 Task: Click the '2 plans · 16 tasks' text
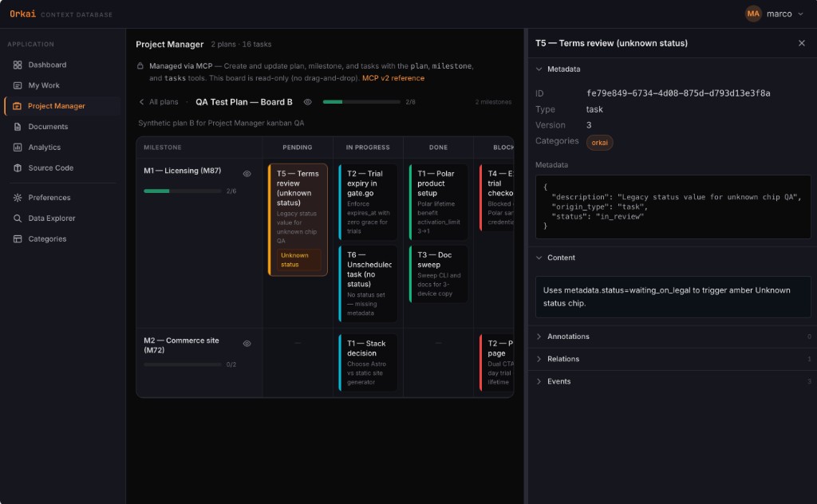tap(241, 44)
